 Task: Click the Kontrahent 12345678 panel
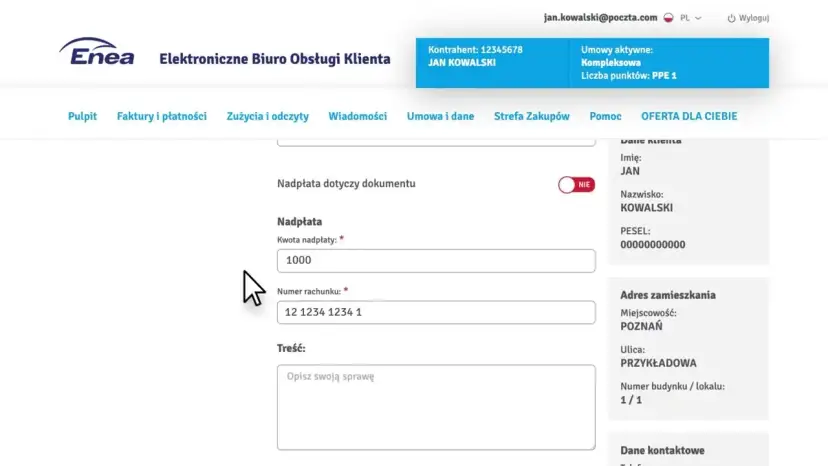point(492,62)
